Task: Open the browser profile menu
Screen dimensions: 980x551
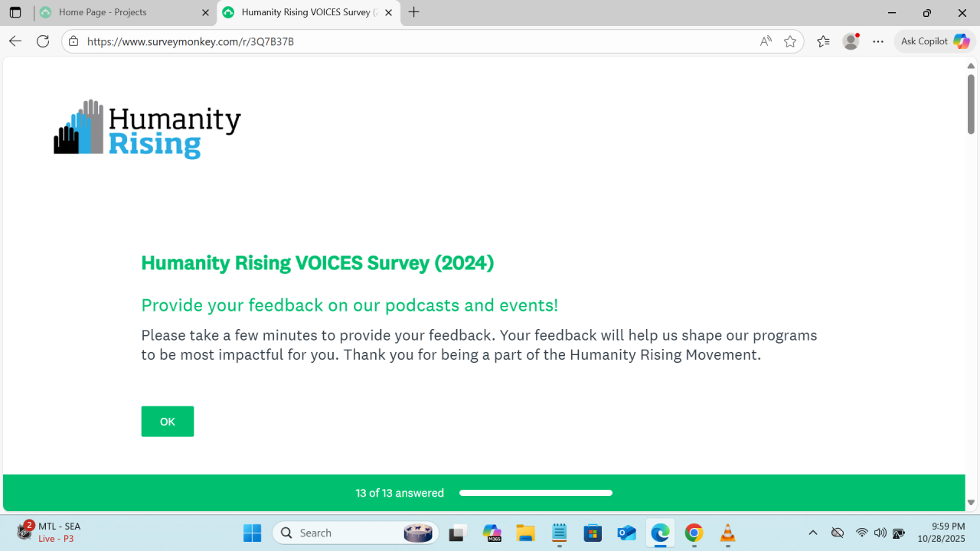Action: [x=851, y=41]
